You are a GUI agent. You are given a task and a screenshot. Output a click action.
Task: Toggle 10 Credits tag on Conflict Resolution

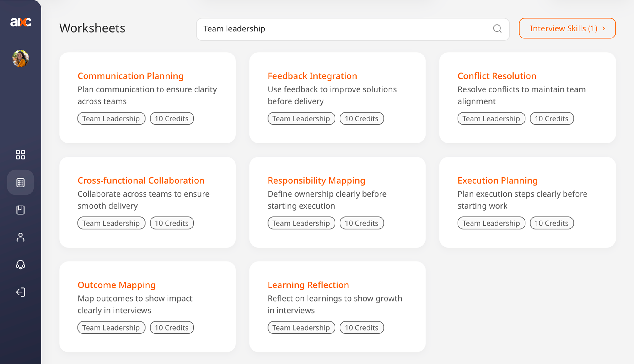(552, 118)
